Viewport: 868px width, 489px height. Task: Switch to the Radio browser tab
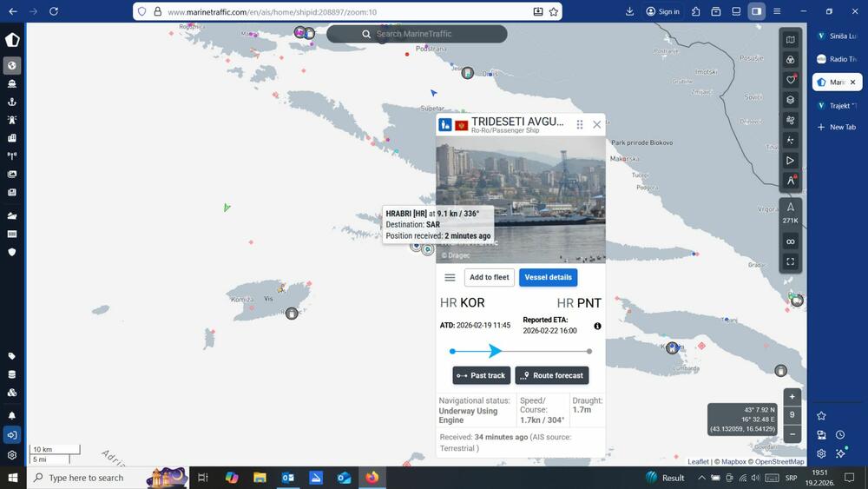click(838, 59)
